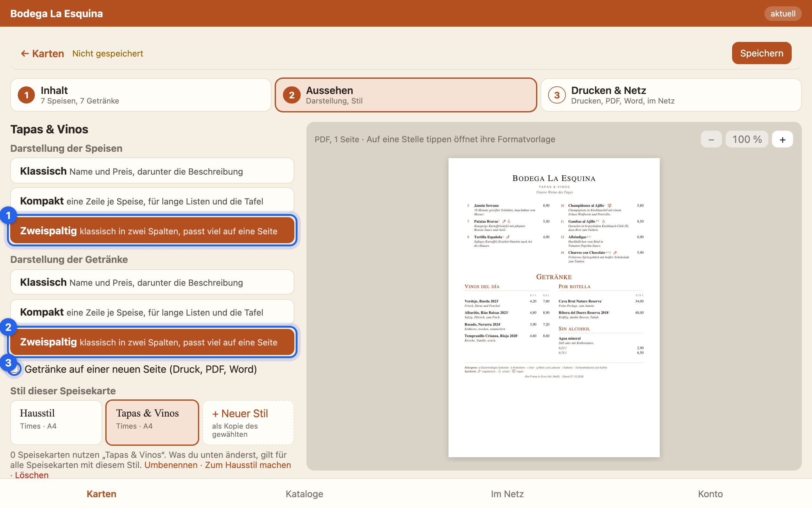The image size is (812, 508).
Task: Click the aktuell badge in header
Action: (x=783, y=13)
